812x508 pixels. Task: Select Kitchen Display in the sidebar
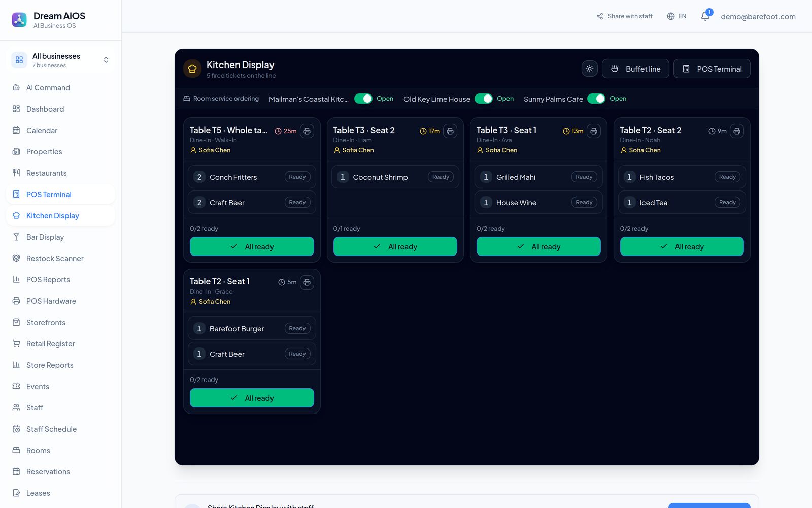click(x=61, y=216)
